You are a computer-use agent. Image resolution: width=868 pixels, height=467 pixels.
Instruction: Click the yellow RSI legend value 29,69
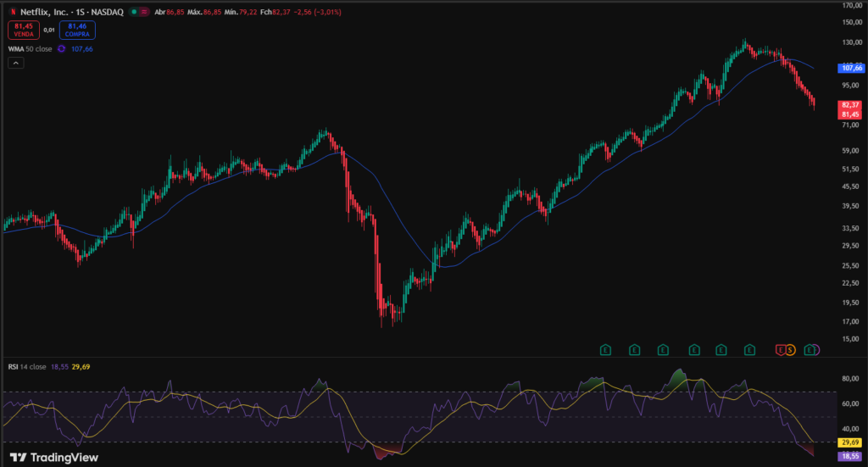click(81, 367)
